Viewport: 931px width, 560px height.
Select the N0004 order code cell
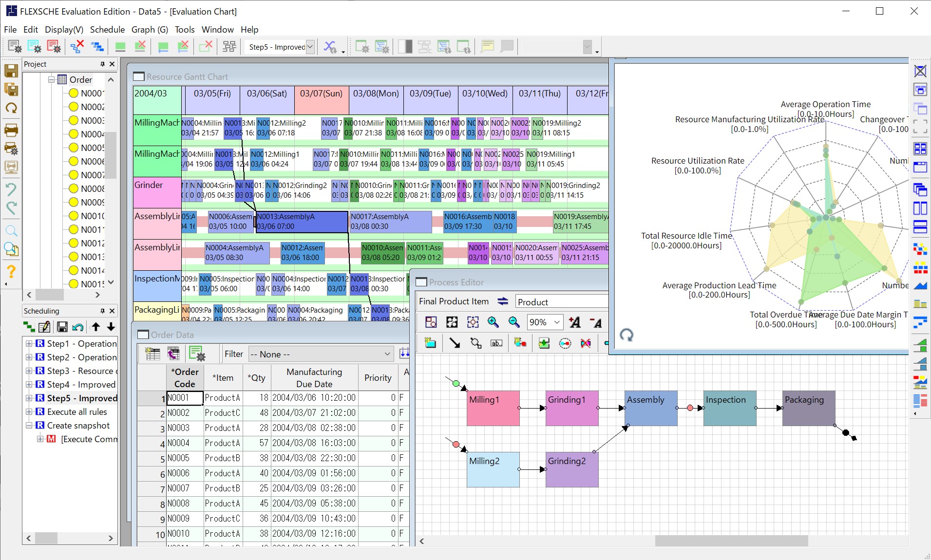185,443
